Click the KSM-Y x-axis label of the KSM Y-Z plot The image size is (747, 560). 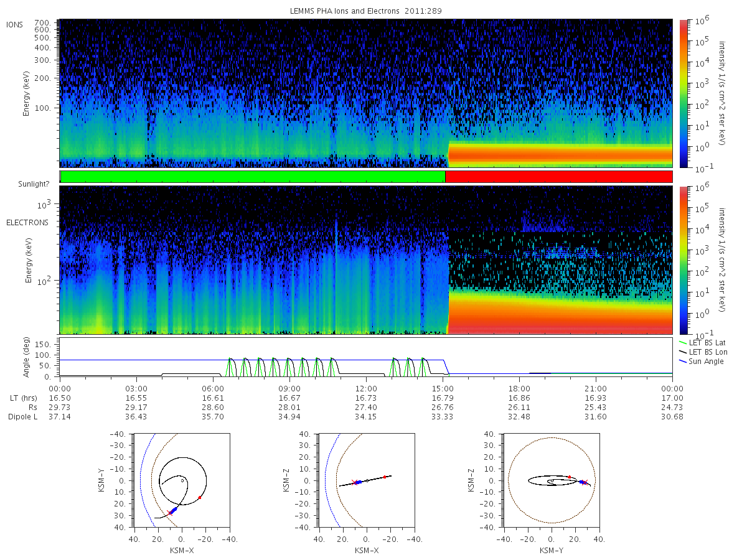(x=551, y=549)
